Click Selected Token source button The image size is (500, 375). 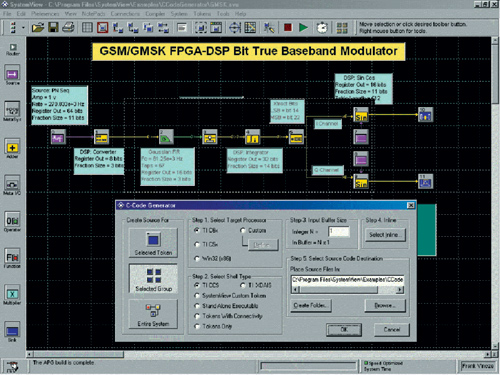pos(153,243)
